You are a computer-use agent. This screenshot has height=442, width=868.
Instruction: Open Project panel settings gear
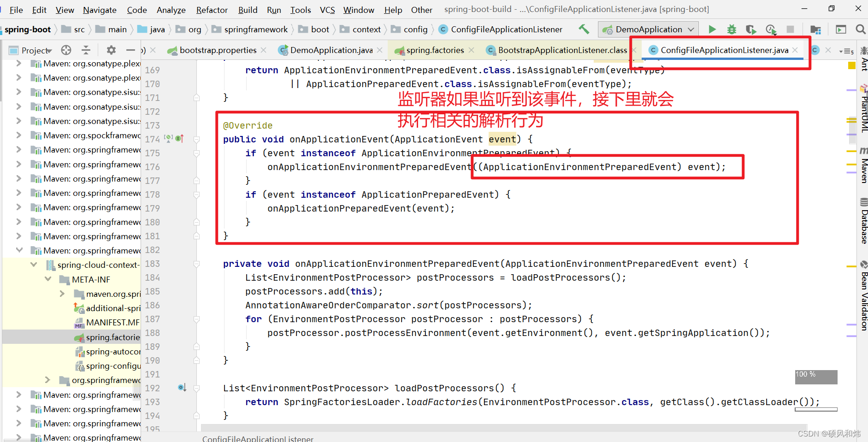tap(111, 50)
